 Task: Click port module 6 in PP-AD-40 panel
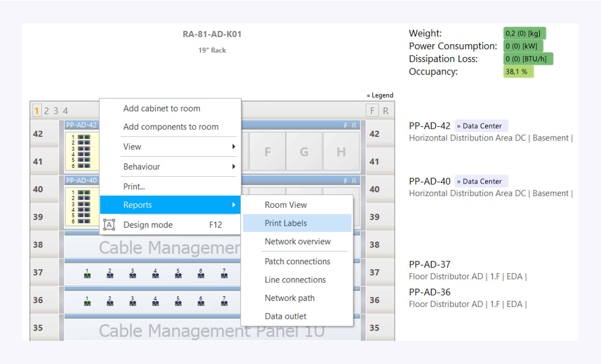pos(84,221)
